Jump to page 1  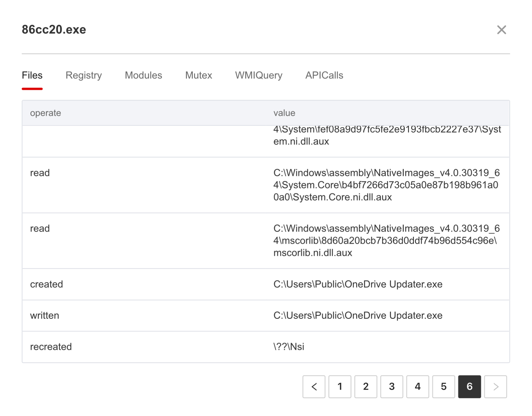(340, 386)
